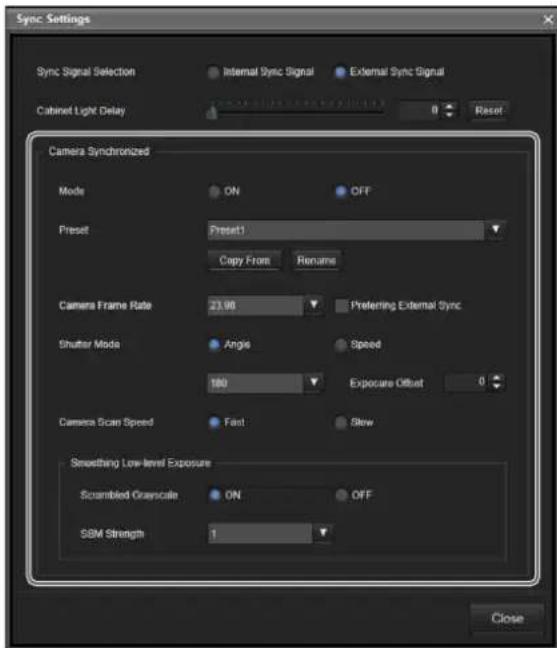
Task: Increase Exposure Offset with up arrow
Action: (x=497, y=378)
